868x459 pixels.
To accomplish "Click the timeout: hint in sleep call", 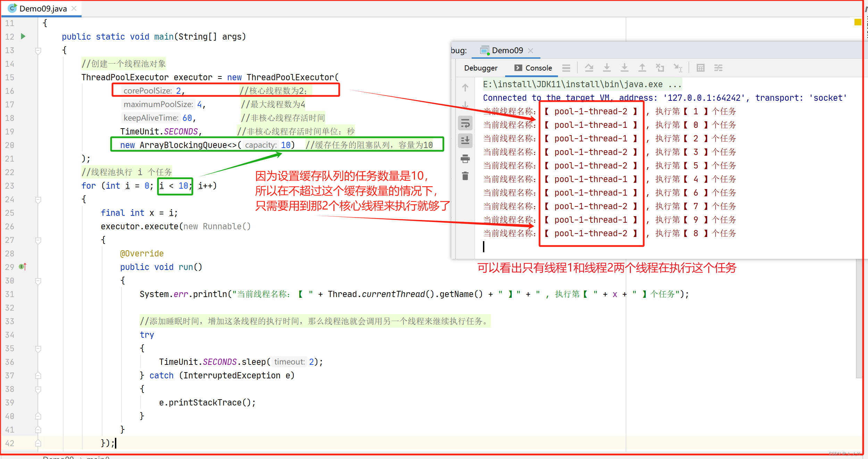I will (x=289, y=362).
